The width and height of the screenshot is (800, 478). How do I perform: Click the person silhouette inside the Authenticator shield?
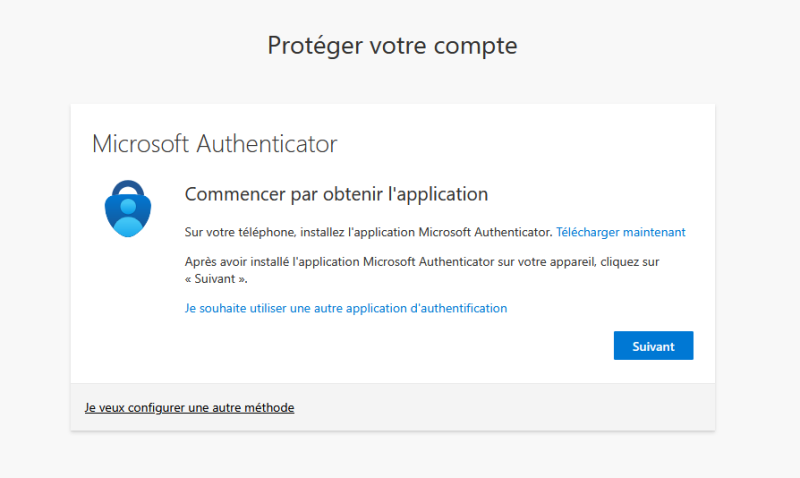(x=128, y=212)
